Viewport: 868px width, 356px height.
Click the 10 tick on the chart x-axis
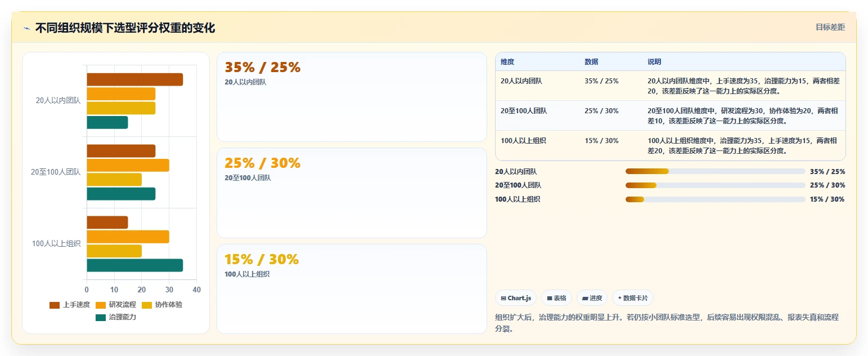click(x=114, y=290)
